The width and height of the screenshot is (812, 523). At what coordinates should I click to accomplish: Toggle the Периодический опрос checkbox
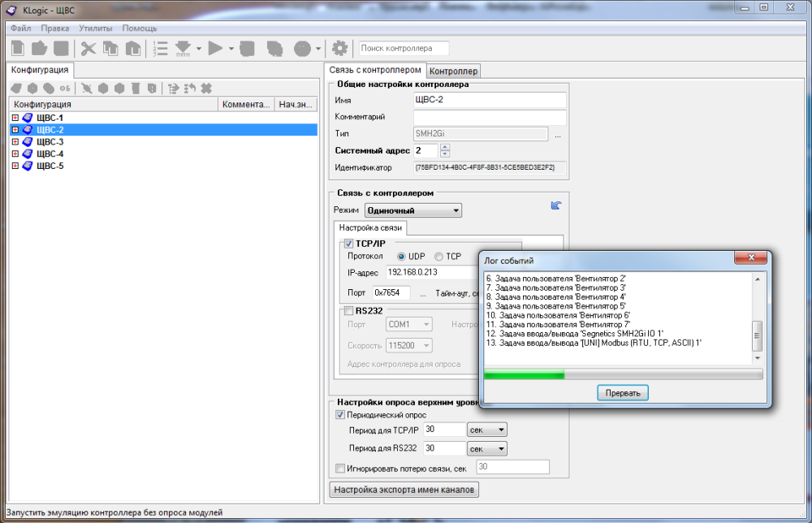(x=340, y=414)
